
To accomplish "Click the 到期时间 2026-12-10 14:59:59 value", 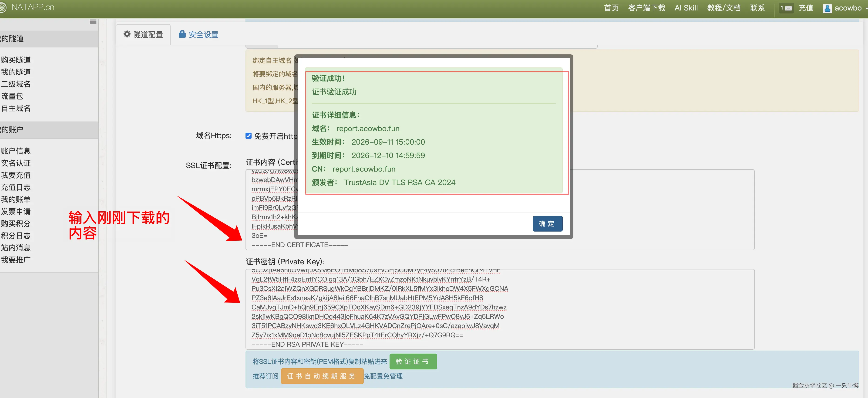I will pos(388,156).
